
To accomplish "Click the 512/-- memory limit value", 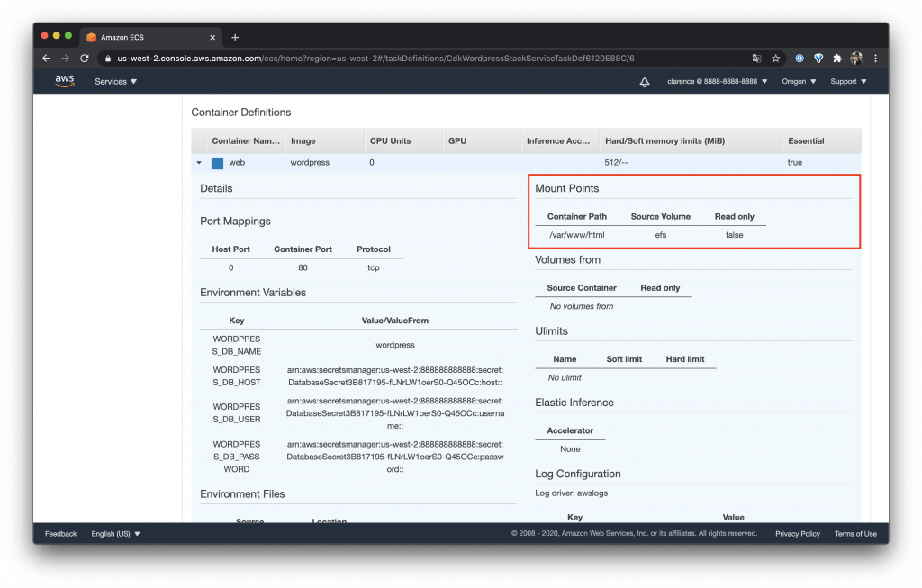I will pos(616,163).
